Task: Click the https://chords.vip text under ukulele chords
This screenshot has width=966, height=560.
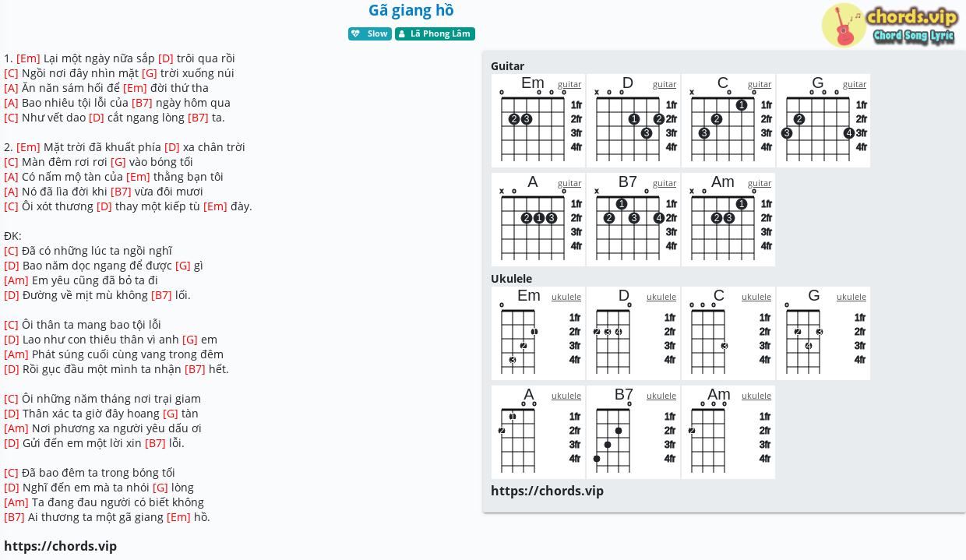Action: [547, 491]
